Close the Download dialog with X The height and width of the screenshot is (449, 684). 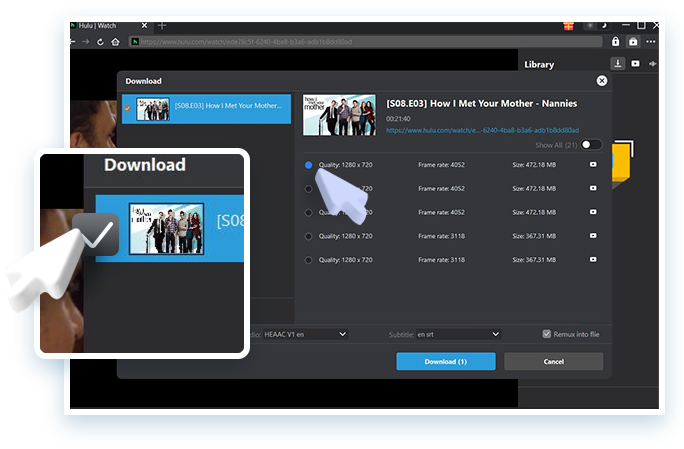(602, 81)
